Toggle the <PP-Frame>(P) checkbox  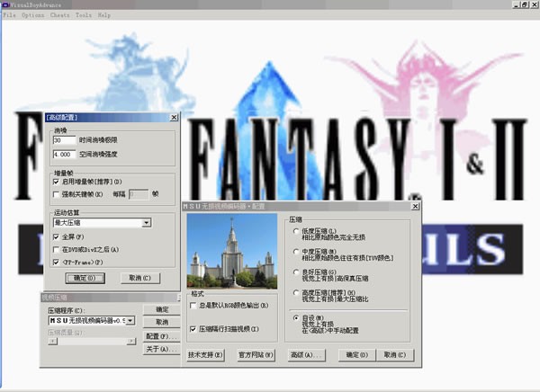[56, 263]
